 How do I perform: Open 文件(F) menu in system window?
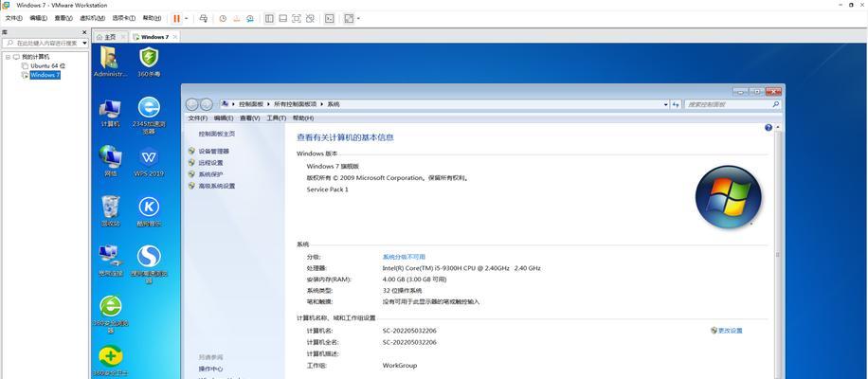[x=198, y=117]
